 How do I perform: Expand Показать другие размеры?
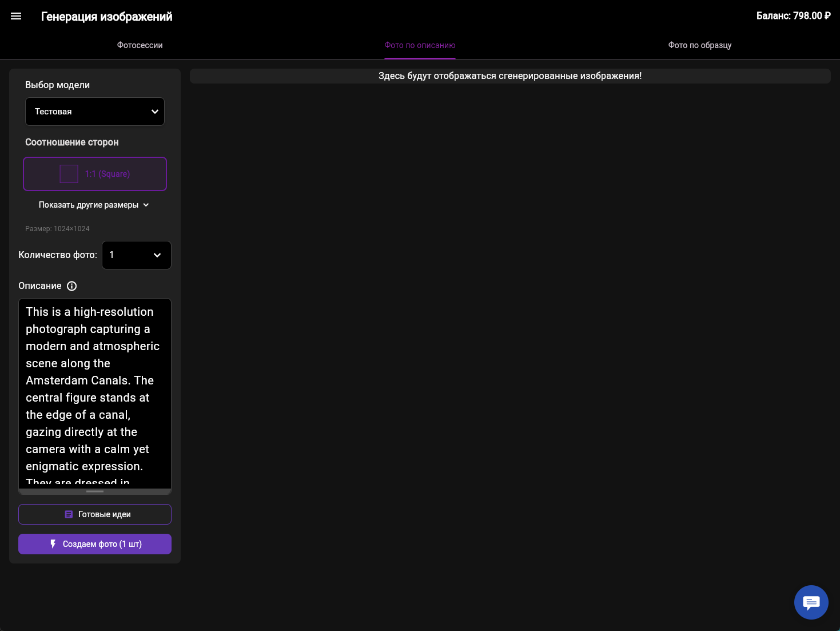pos(94,205)
